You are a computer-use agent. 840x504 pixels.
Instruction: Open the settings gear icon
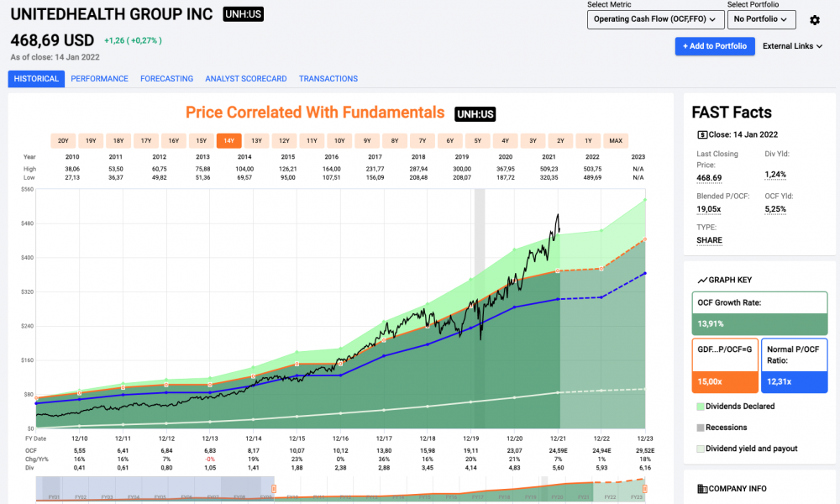coord(814,20)
